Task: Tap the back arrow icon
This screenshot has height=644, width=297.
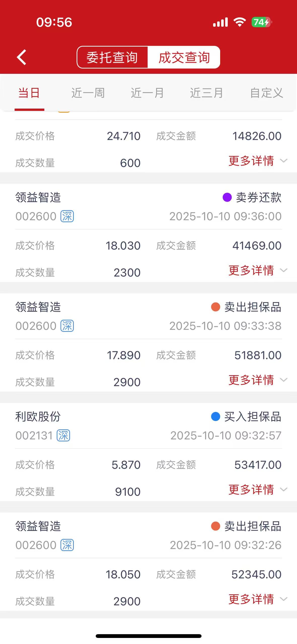Action: tap(22, 57)
